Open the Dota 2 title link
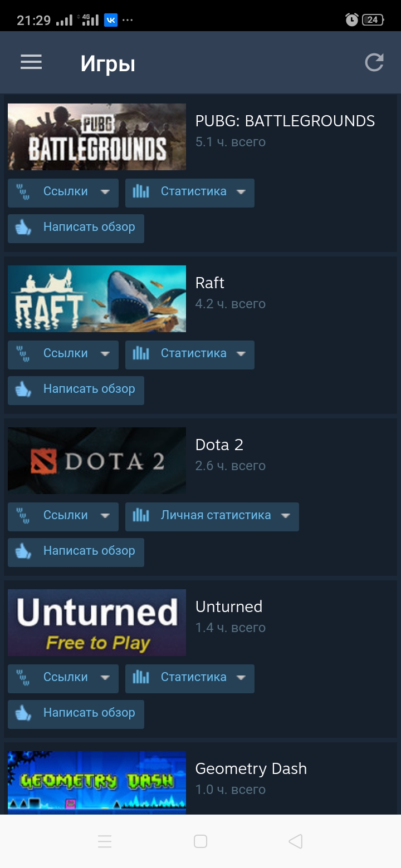401x868 pixels. coord(219,445)
